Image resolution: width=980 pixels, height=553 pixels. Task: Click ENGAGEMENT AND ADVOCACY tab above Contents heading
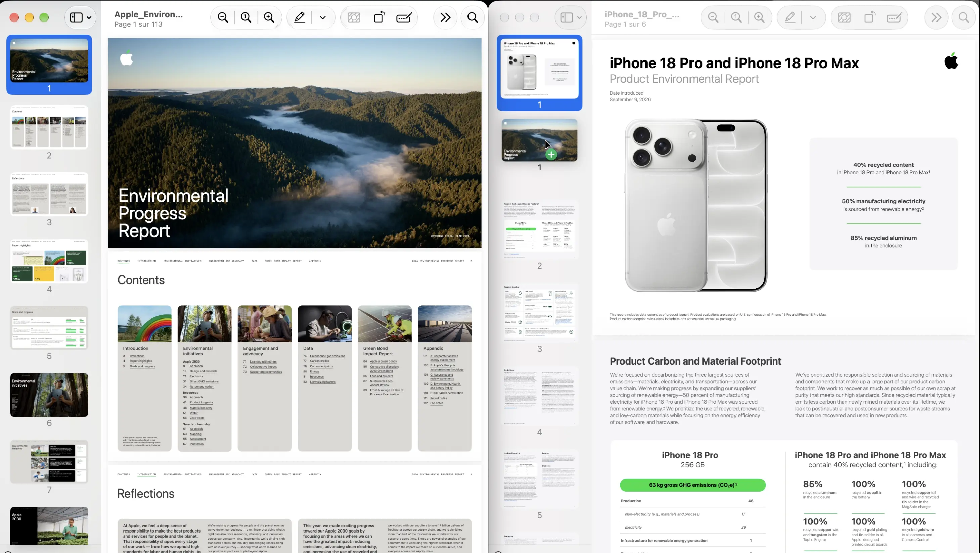(226, 261)
